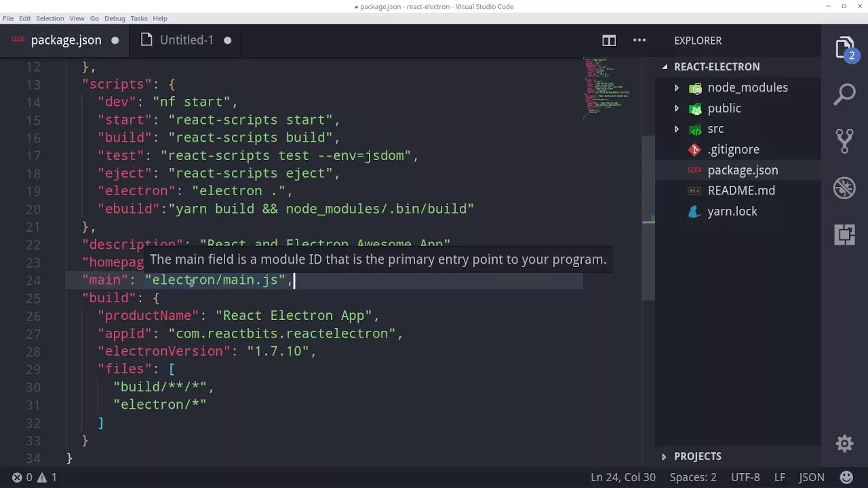The height and width of the screenshot is (488, 868).
Task: Click line number 26 in the gutter
Action: (33, 316)
